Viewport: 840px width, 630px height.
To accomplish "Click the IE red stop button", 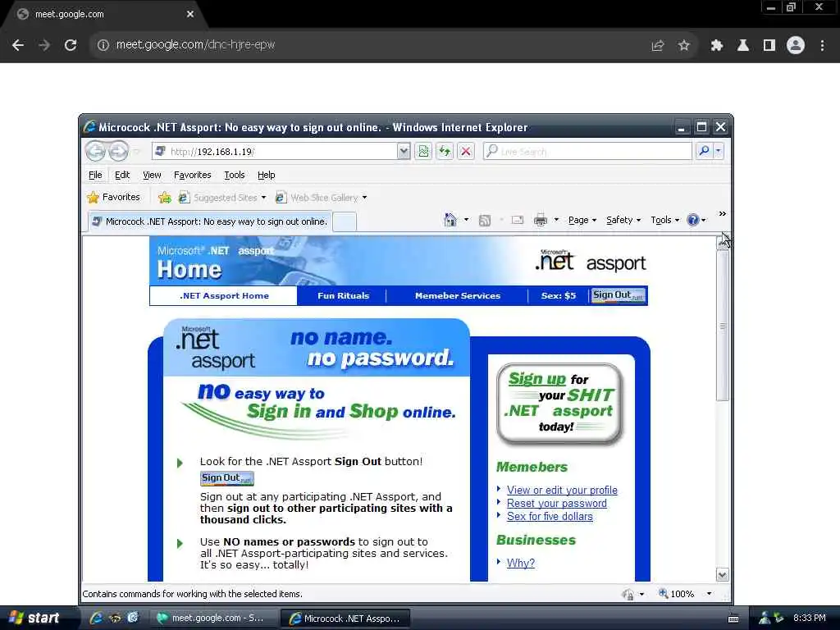I will pos(466,152).
